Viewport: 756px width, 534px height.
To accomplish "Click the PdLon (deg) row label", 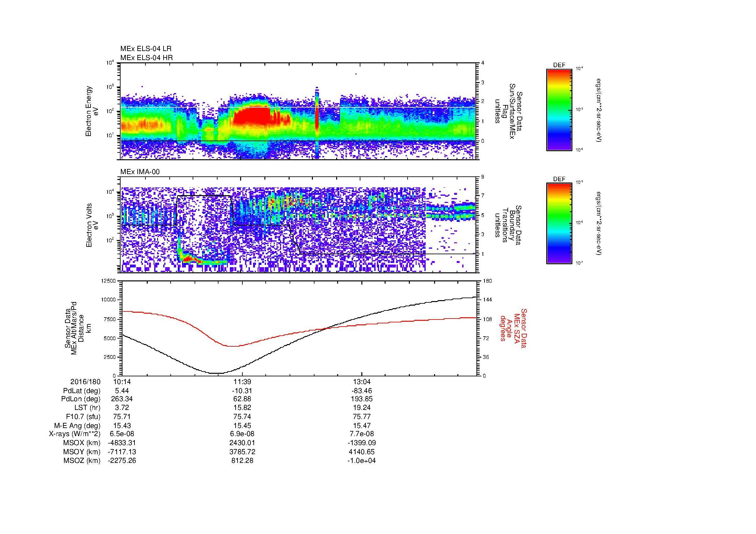I will pos(81,399).
